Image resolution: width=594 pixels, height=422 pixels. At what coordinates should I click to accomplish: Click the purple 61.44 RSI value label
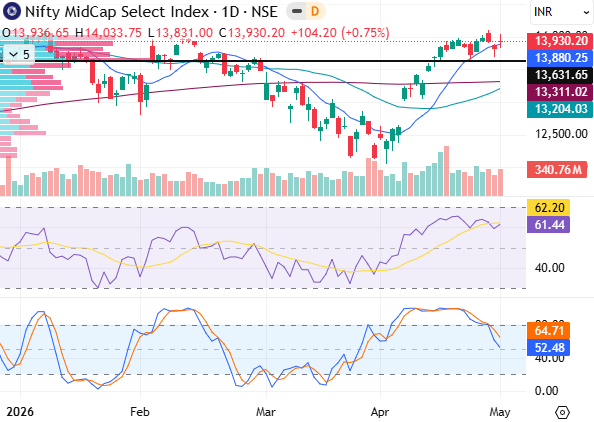click(x=549, y=225)
